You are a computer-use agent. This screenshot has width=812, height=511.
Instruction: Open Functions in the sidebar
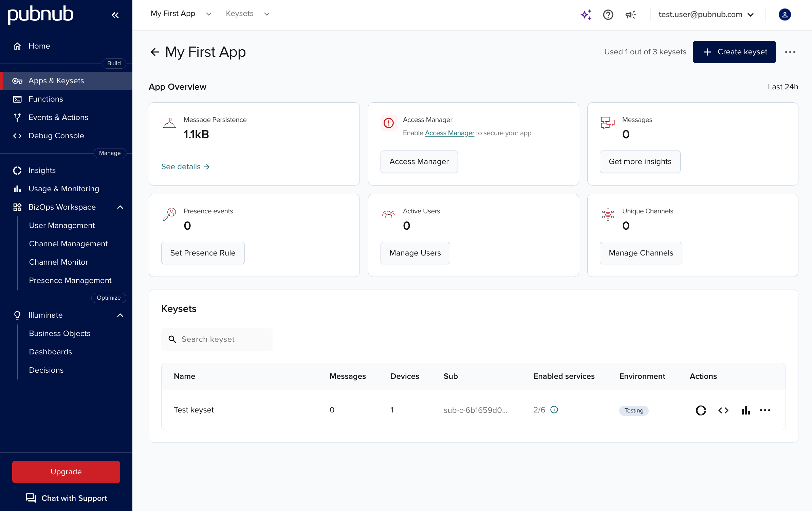click(45, 99)
